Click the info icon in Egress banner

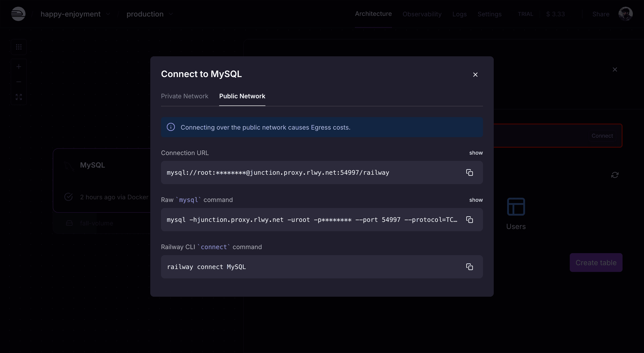pyautogui.click(x=171, y=127)
